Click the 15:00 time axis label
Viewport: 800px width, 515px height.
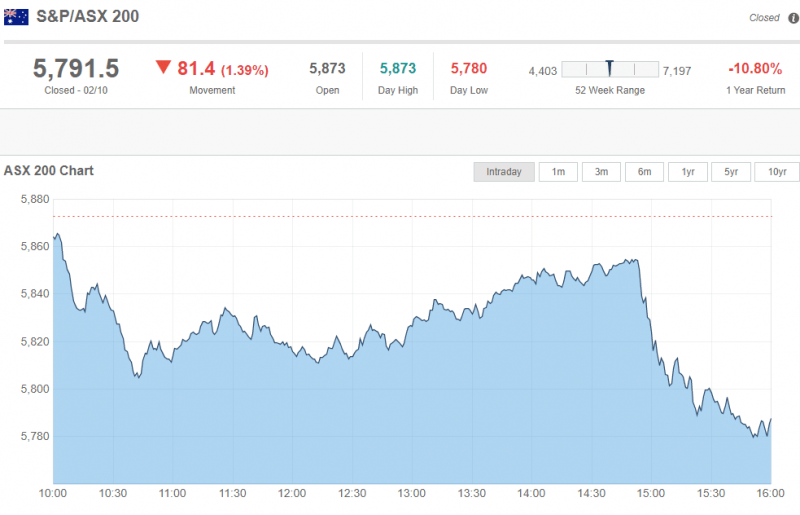pyautogui.click(x=651, y=494)
